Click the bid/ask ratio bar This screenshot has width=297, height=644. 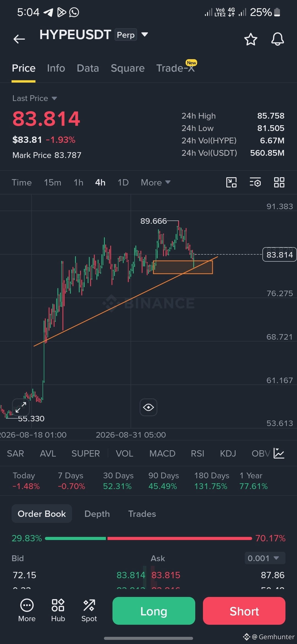tap(148, 538)
